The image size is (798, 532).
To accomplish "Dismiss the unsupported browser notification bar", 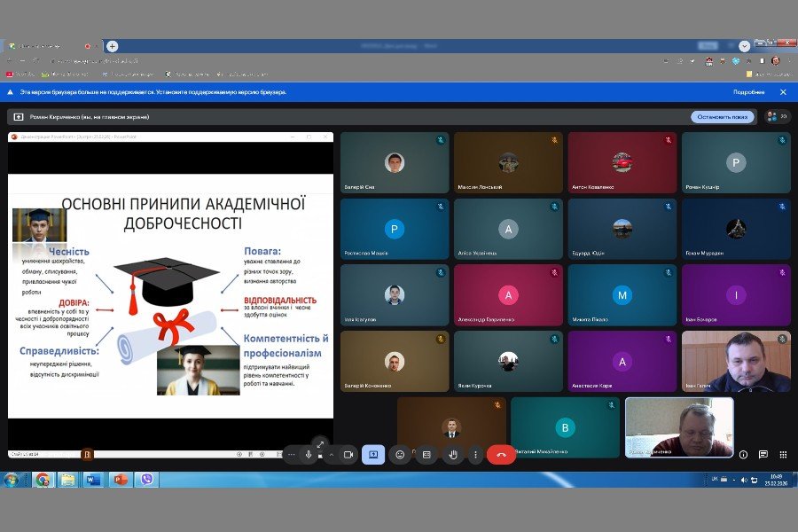I will coord(783,92).
